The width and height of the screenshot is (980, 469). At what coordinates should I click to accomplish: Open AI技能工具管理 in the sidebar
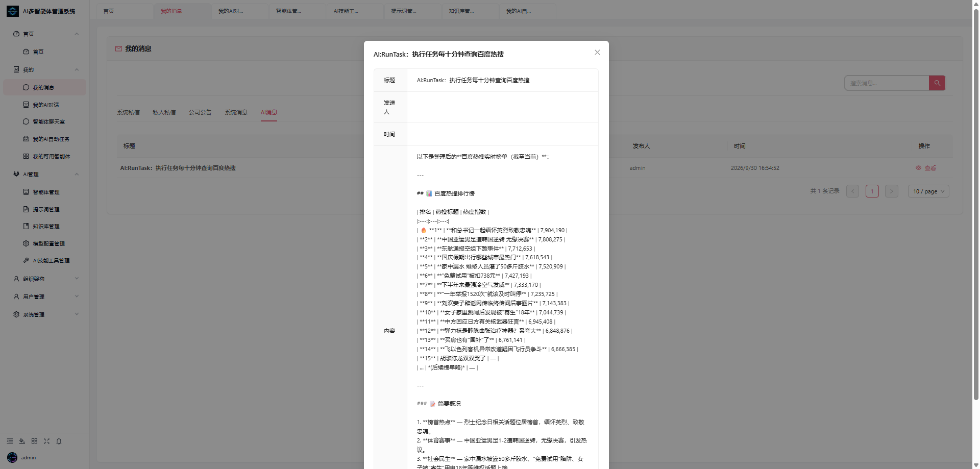point(44,260)
